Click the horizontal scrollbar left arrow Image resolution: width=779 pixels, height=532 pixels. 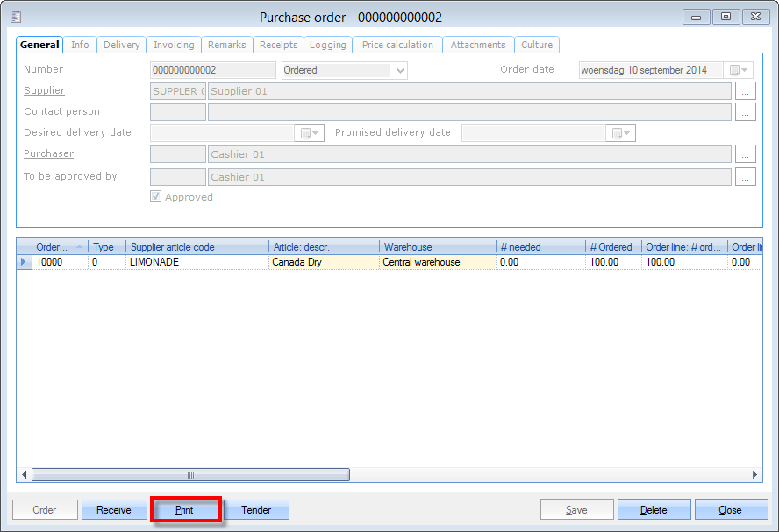[x=24, y=474]
